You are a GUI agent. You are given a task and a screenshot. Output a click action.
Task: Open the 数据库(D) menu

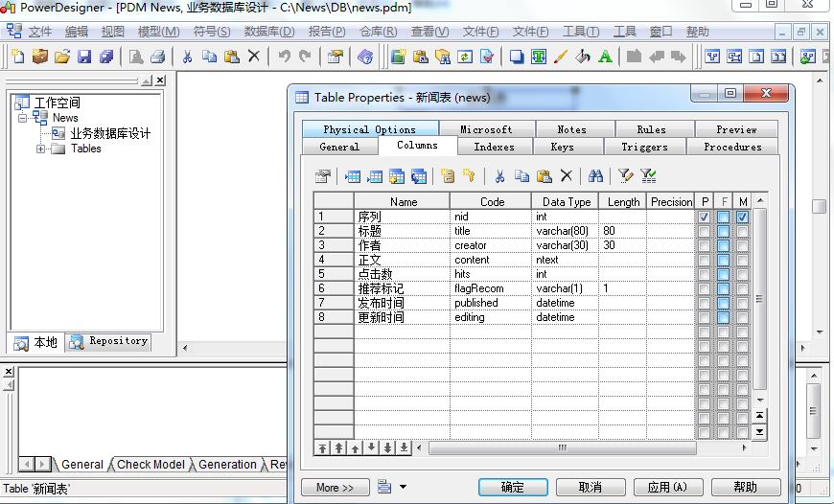pos(269,32)
